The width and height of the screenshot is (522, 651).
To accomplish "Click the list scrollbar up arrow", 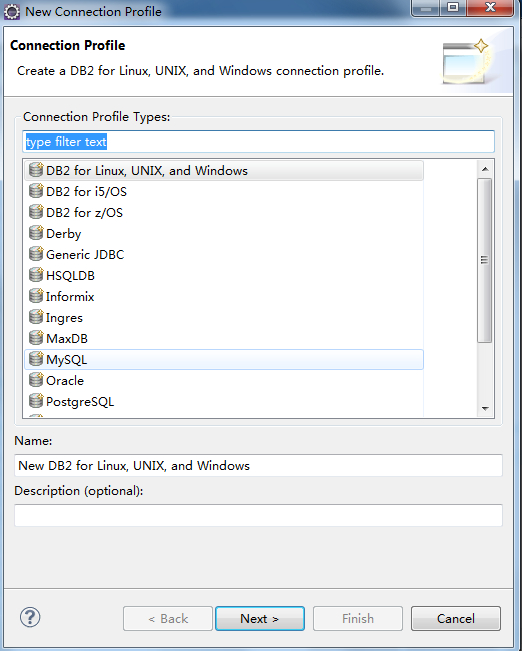I will pos(485,169).
